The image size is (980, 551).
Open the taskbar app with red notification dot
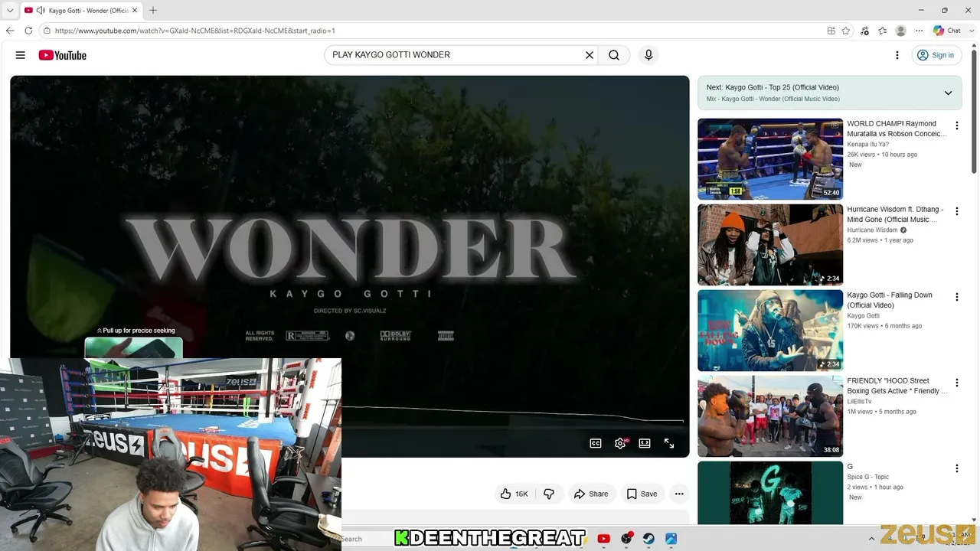[626, 539]
